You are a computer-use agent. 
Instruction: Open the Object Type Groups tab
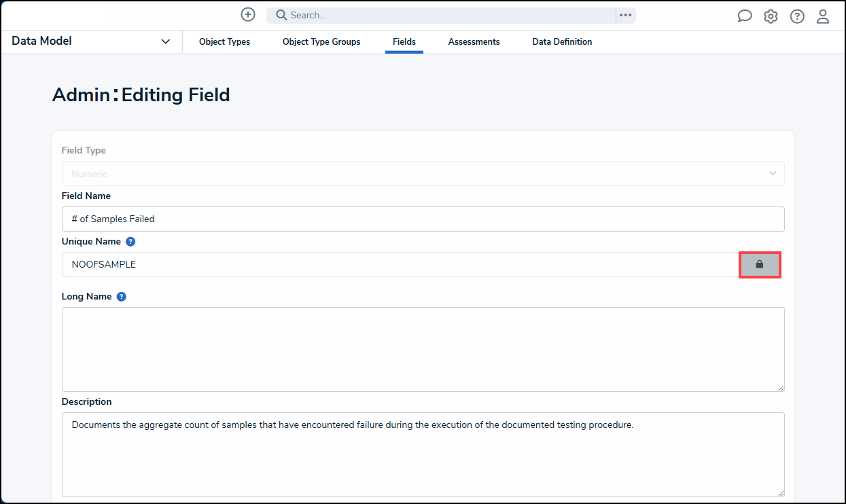click(321, 41)
